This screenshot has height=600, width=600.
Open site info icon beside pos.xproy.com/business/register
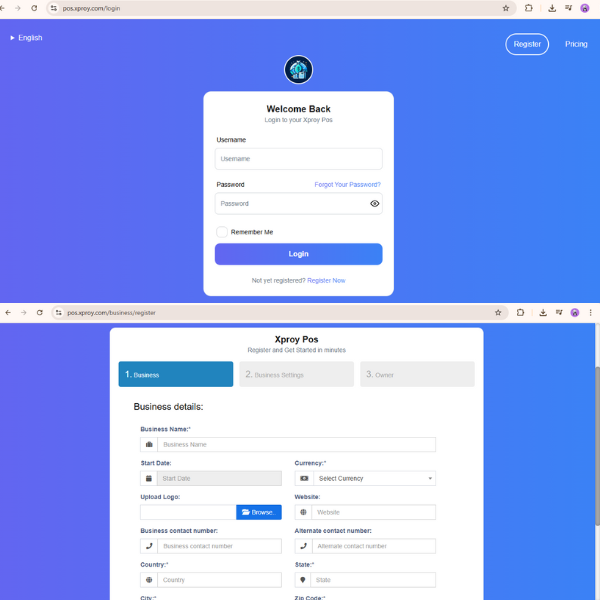click(x=59, y=313)
